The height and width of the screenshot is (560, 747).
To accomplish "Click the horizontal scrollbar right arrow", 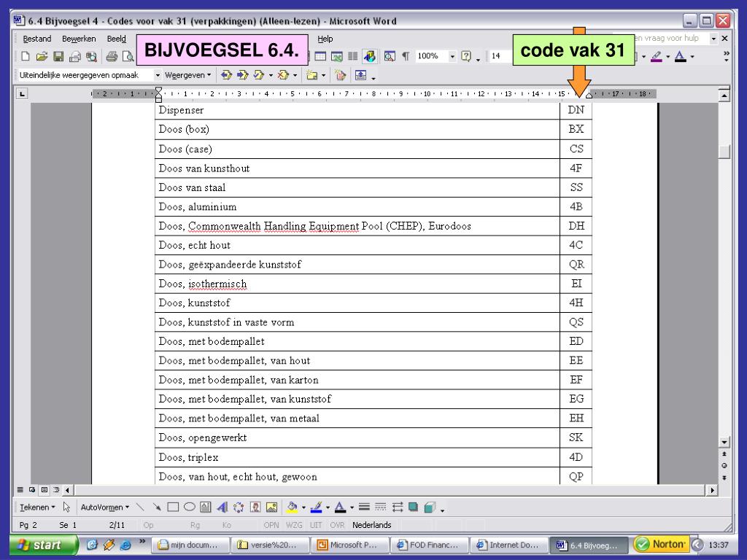I will click(713, 490).
